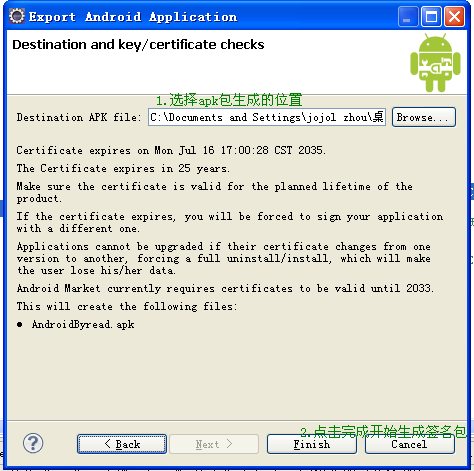Close the Export Android Application dialog
This screenshot has width=474, height=471.
point(454,16)
